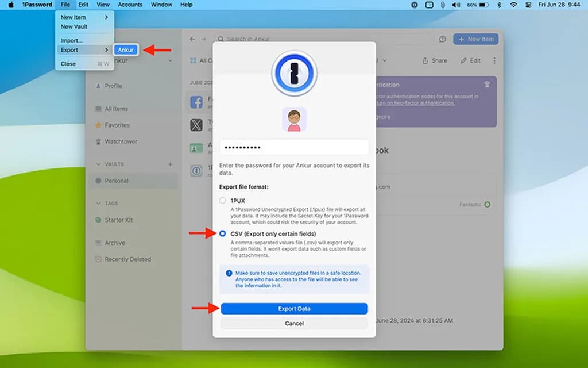Click the three-dot more options icon

[494, 60]
